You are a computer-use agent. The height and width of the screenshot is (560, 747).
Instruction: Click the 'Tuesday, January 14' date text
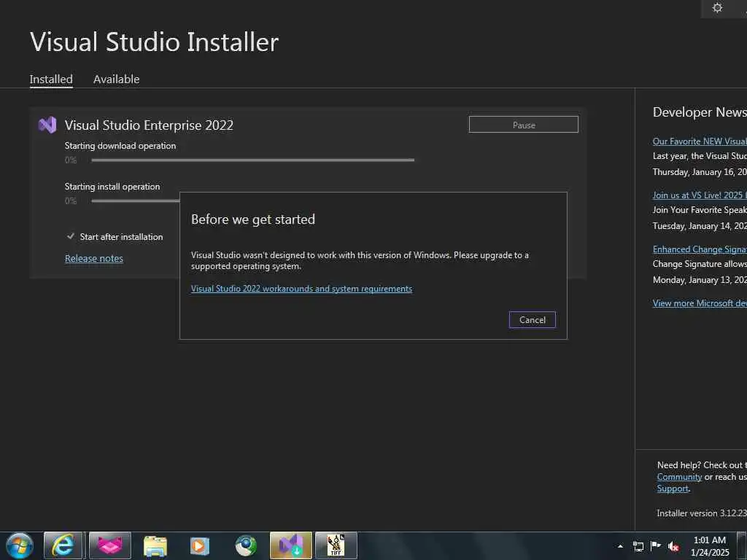700,226
